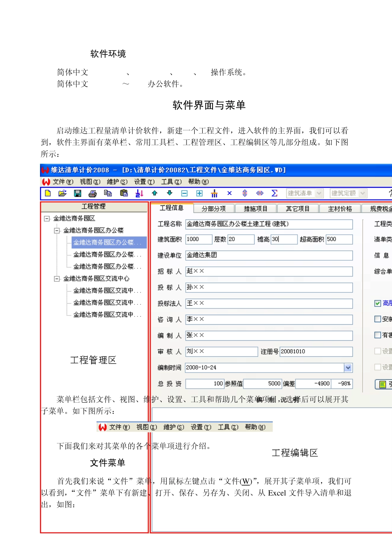Click the green Move Up arrow icon

point(155,193)
